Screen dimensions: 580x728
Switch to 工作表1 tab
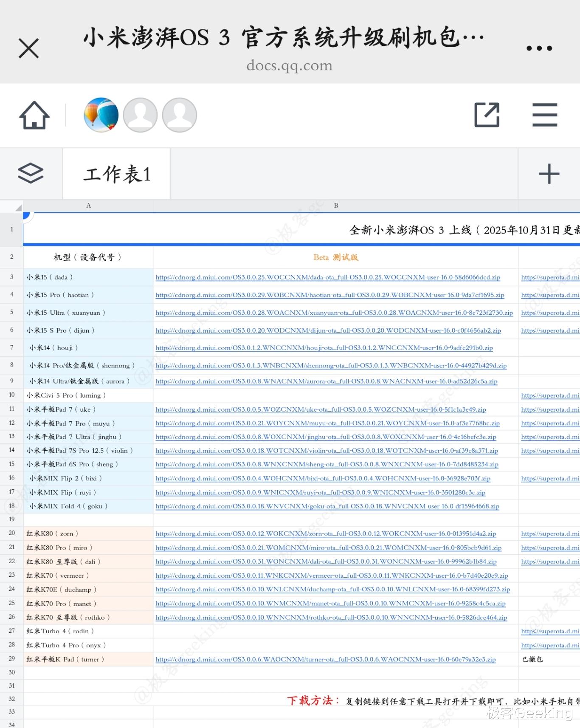pos(117,174)
